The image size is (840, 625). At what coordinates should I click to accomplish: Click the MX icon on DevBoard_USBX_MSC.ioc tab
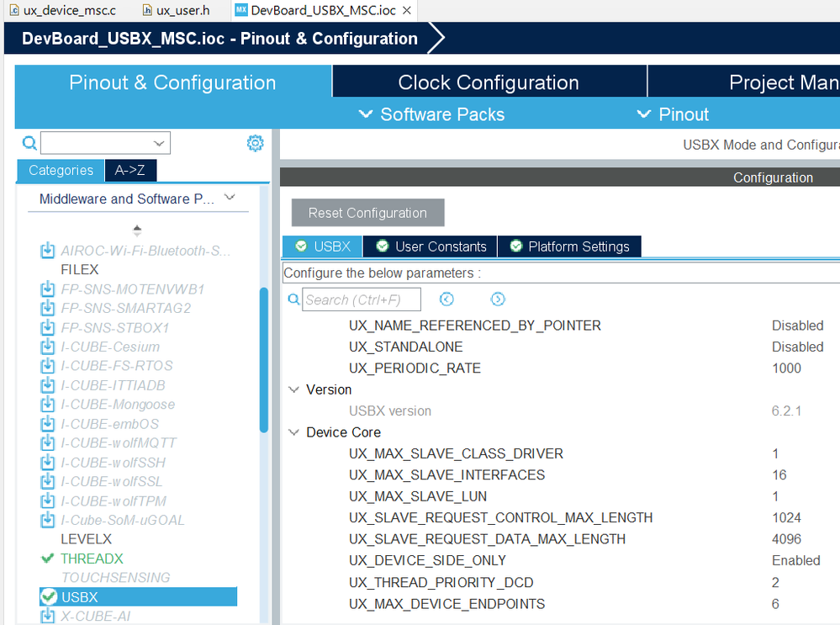[x=241, y=9]
